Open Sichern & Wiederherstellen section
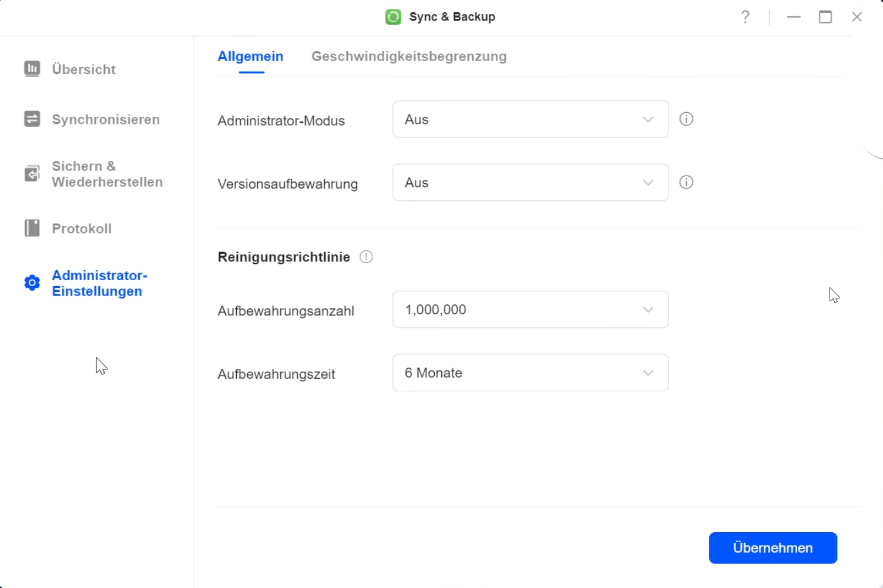 coord(107,174)
